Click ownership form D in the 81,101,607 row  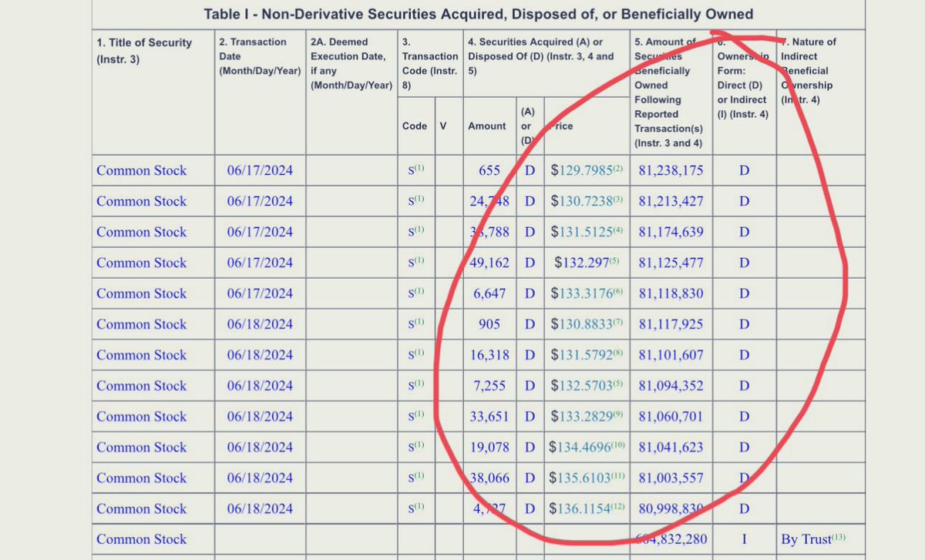point(745,355)
